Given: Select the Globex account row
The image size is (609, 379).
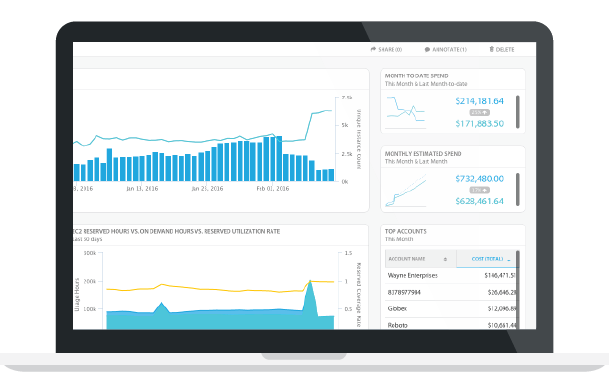Looking at the screenshot, I should point(451,309).
